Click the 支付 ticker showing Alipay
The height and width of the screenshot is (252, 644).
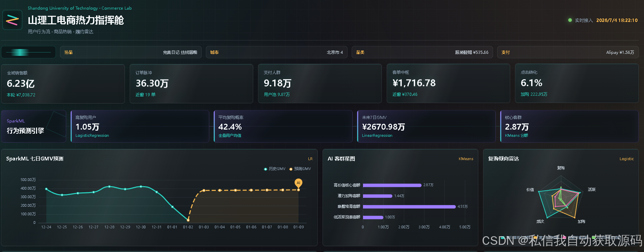(x=568, y=52)
